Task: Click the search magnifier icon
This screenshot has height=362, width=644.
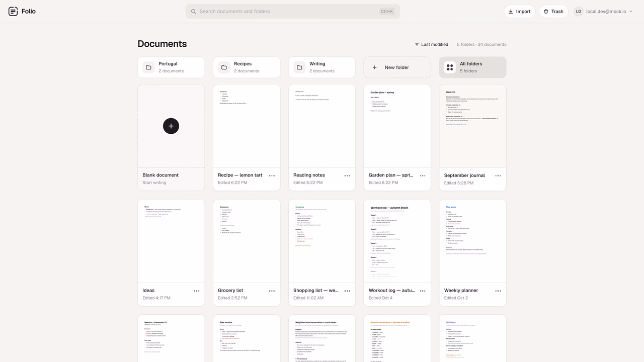Action: coord(194,12)
